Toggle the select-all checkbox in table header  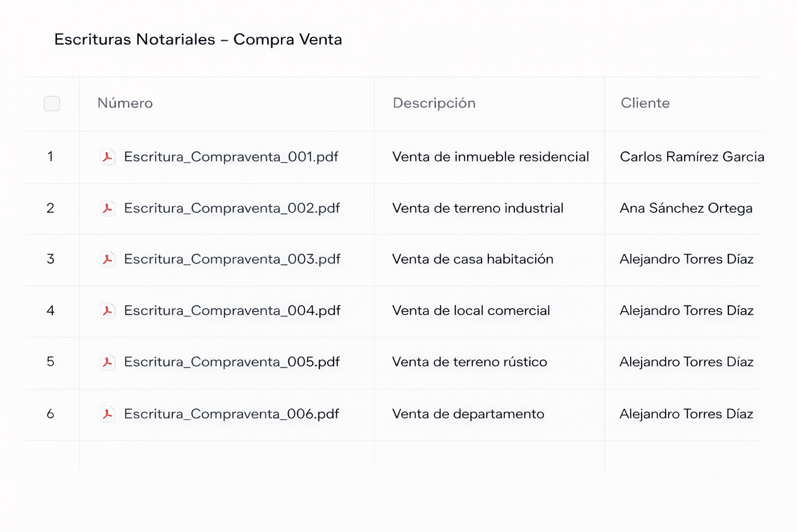(x=52, y=103)
